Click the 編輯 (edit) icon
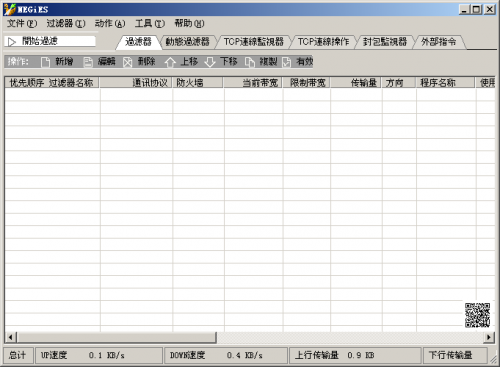 tap(88, 62)
